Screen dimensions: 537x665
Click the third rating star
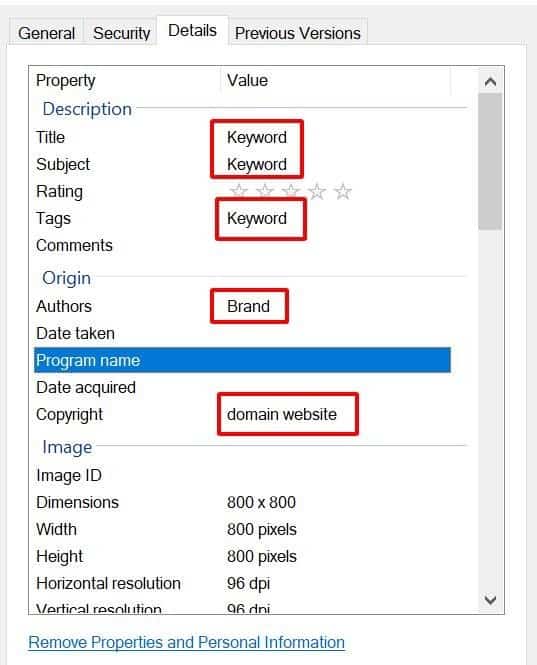[x=291, y=192]
